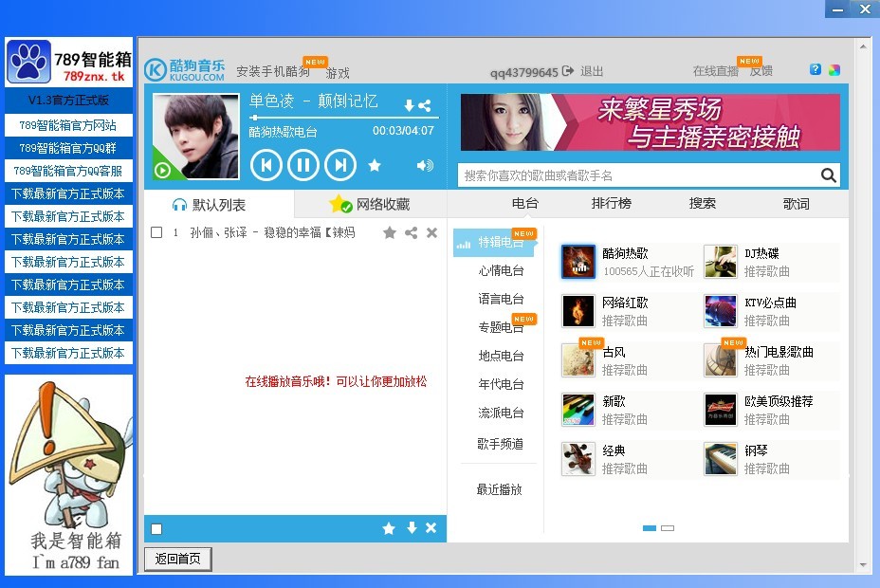The height and width of the screenshot is (588, 880).
Task: Click the song search input field
Action: 639,175
